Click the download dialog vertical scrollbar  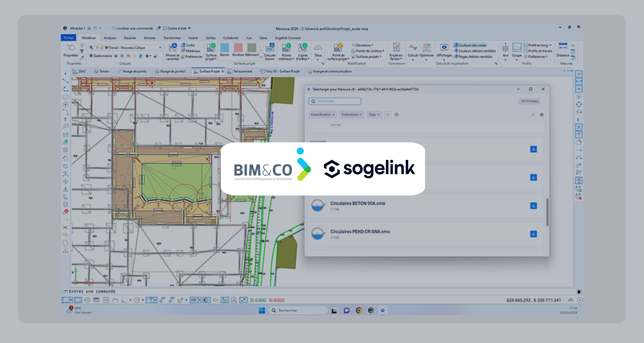point(547,212)
